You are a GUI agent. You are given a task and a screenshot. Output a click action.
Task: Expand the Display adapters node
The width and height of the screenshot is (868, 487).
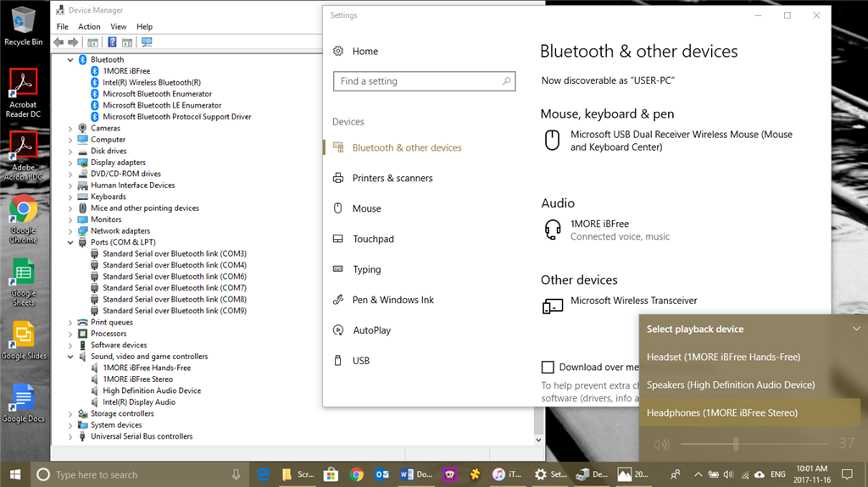click(70, 163)
